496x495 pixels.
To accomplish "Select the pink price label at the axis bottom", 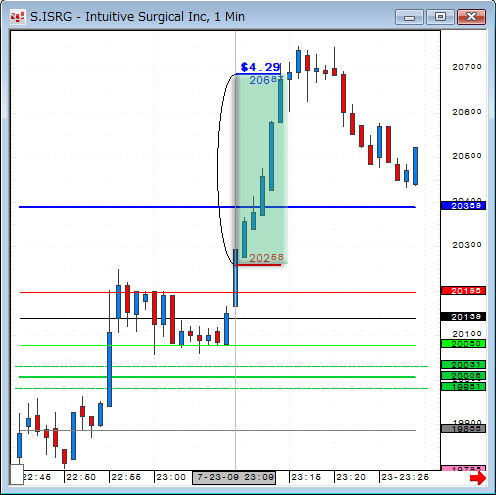I will (x=463, y=468).
